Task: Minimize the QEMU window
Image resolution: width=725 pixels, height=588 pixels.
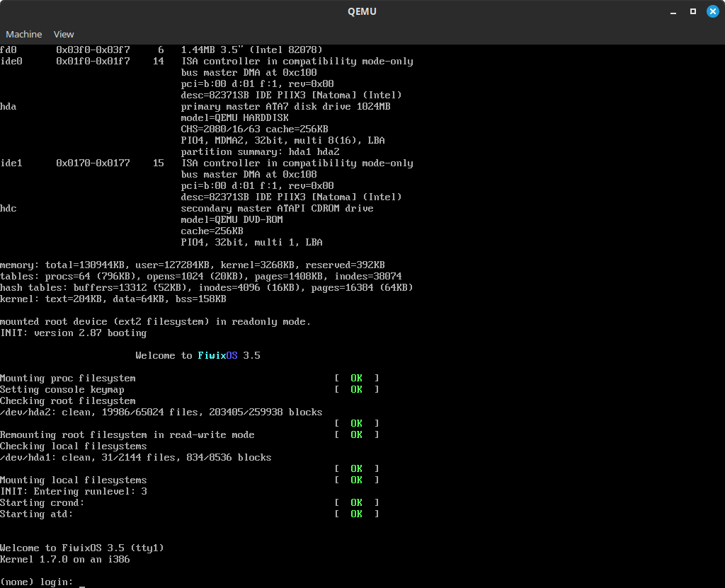Action: (x=673, y=11)
